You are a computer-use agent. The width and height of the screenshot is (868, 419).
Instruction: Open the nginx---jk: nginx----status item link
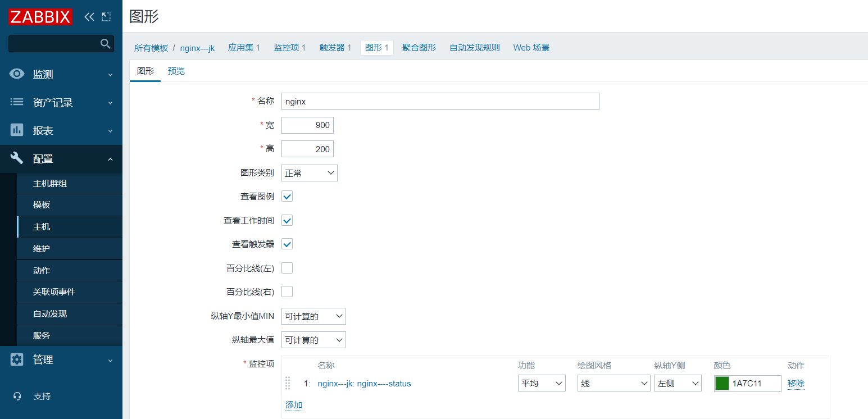pos(365,384)
